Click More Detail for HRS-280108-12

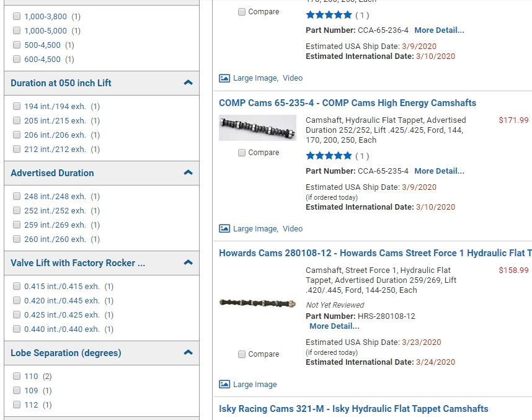point(334,326)
